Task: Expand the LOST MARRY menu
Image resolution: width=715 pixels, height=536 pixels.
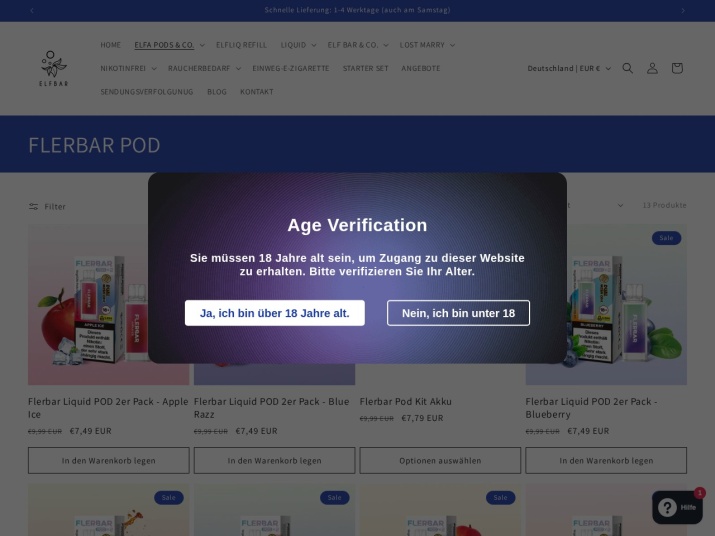Action: pos(427,45)
